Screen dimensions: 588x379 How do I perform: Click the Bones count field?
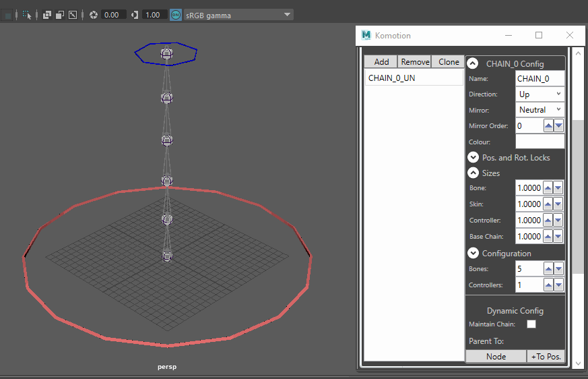[529, 269]
